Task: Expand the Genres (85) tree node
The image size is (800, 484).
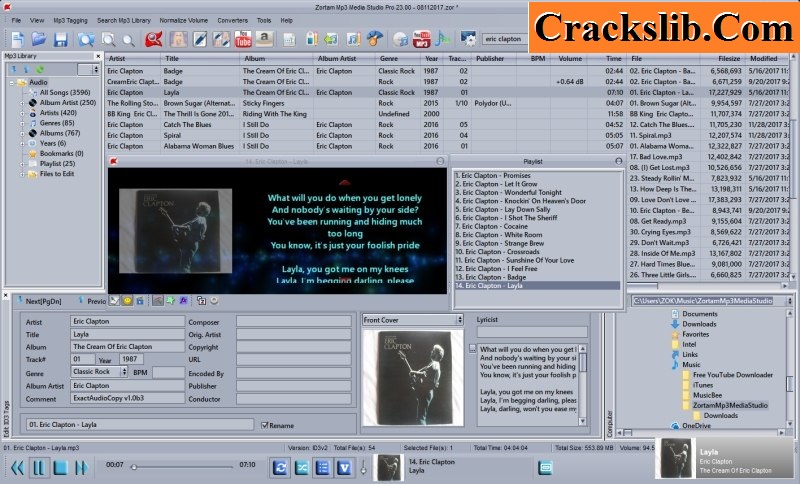Action: (x=22, y=123)
